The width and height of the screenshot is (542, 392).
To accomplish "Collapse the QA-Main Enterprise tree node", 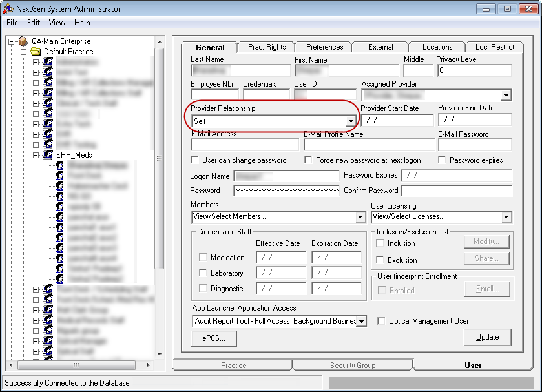I will pyautogui.click(x=12, y=41).
